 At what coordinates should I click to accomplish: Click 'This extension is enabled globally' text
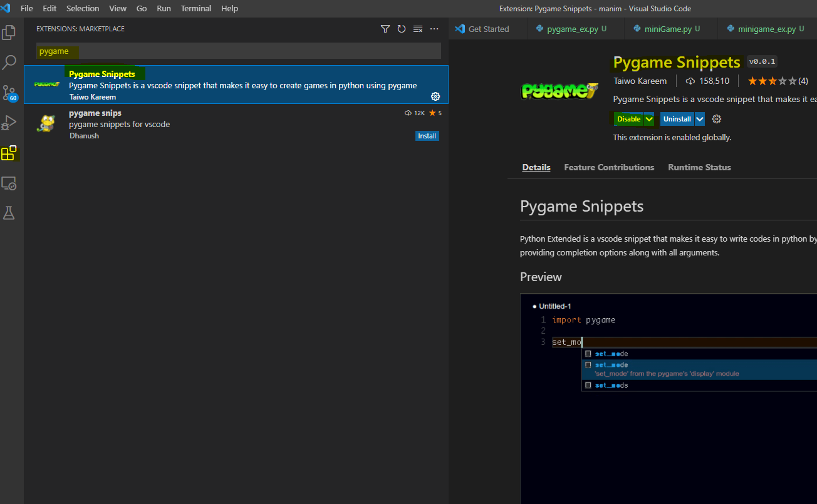672,137
